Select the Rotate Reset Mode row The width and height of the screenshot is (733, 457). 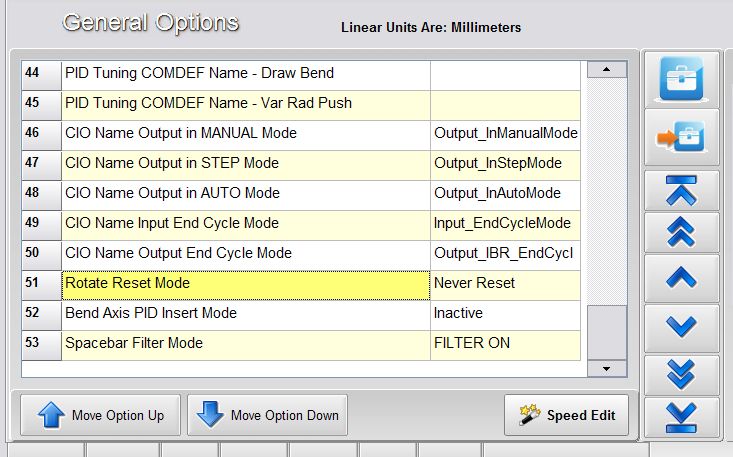pos(245,284)
